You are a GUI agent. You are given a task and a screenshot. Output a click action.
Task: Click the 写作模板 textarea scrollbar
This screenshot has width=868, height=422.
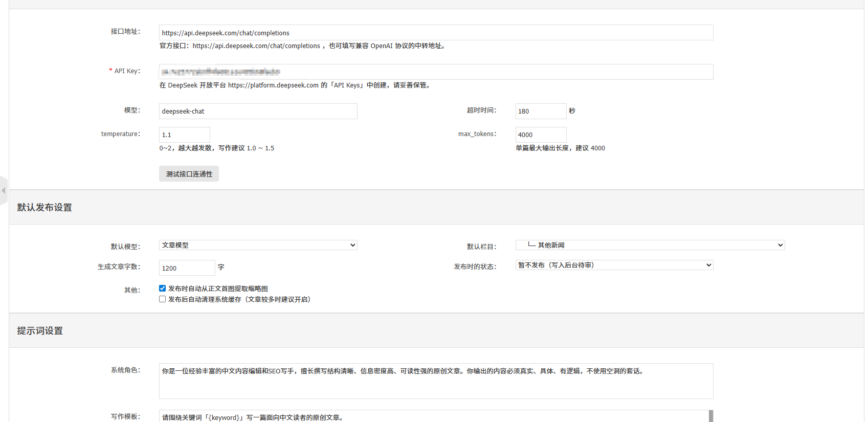pos(711,416)
